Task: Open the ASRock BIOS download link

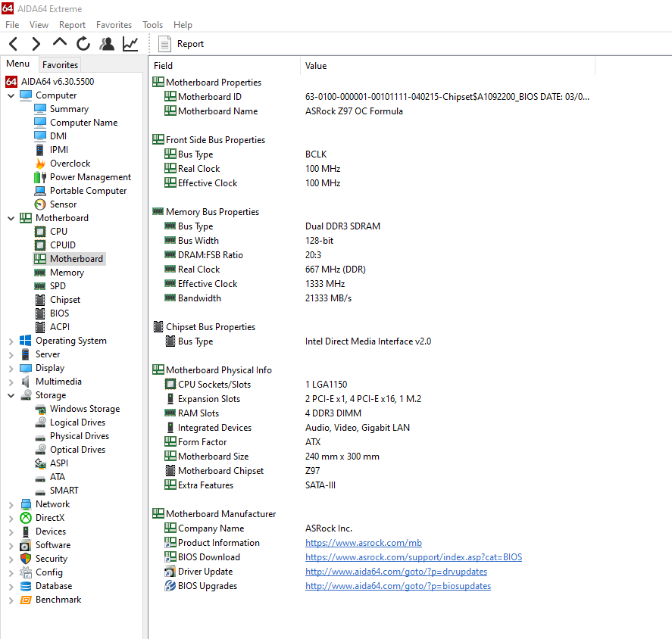Action: pyautogui.click(x=414, y=557)
